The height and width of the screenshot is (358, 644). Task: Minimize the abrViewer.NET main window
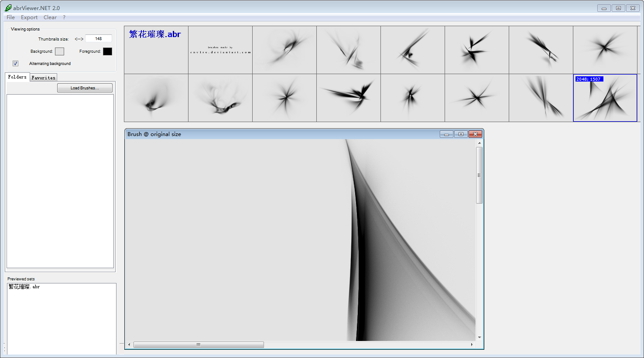coord(604,8)
